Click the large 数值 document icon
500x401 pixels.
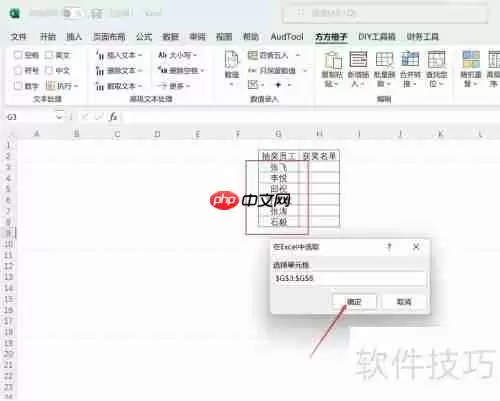(232, 60)
